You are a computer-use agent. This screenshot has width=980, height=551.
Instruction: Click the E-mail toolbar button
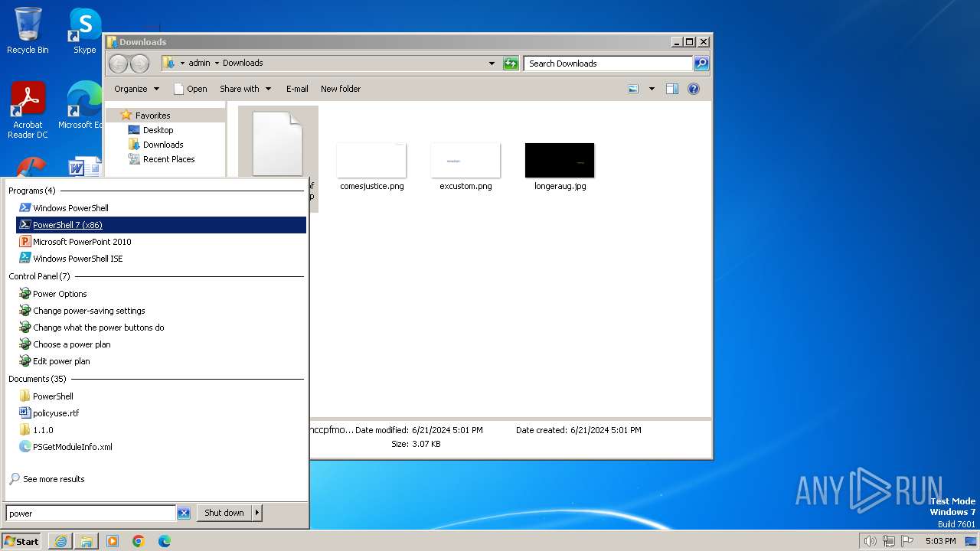(297, 89)
